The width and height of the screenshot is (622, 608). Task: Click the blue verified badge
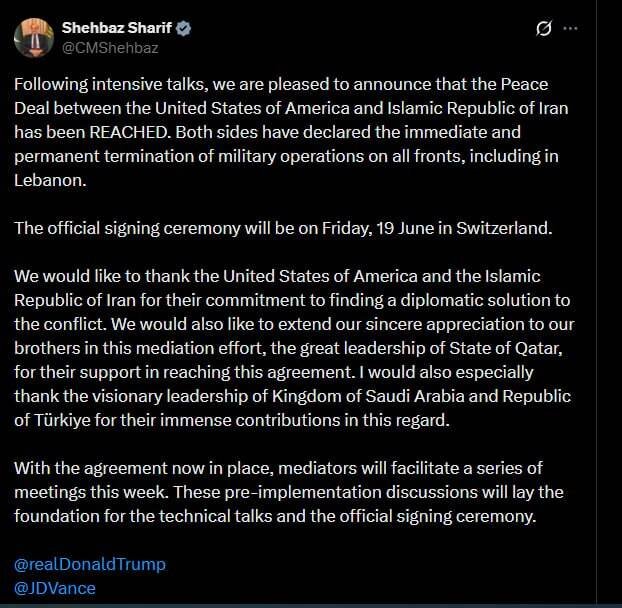click(x=183, y=29)
